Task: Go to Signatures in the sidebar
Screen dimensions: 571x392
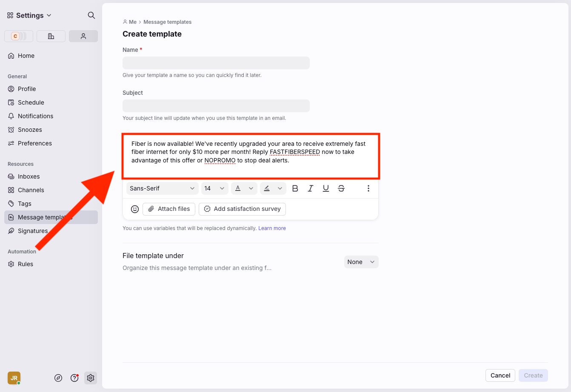Action: (x=33, y=231)
